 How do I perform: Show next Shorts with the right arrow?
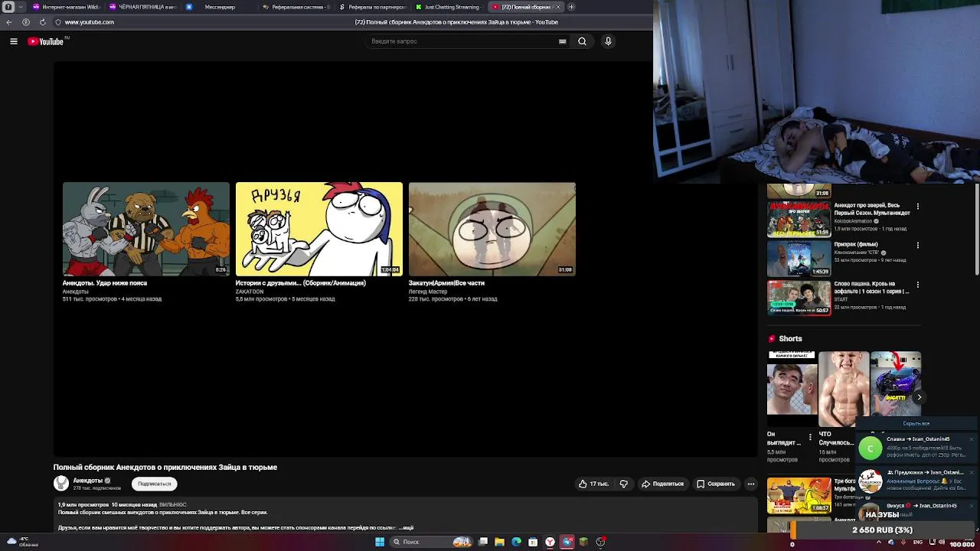pos(919,397)
